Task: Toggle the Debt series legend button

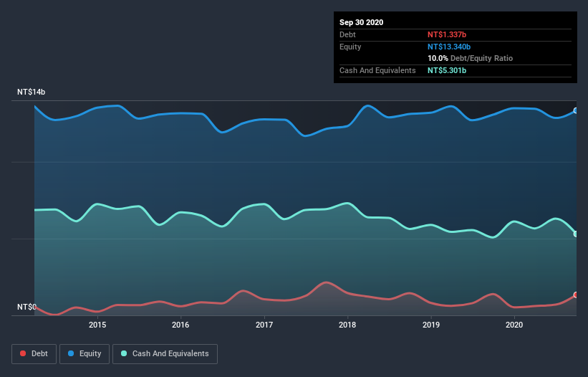Action: coord(34,354)
